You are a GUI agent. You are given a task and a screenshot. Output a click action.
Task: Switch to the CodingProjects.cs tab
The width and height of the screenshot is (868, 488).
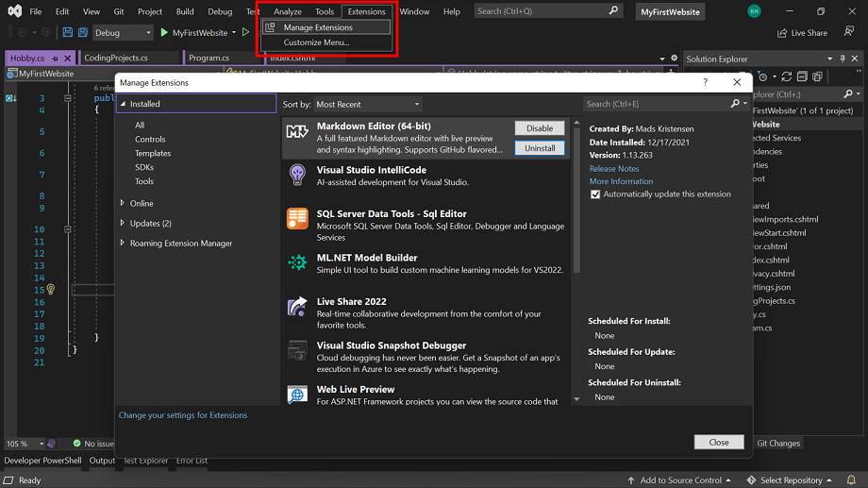[116, 58]
